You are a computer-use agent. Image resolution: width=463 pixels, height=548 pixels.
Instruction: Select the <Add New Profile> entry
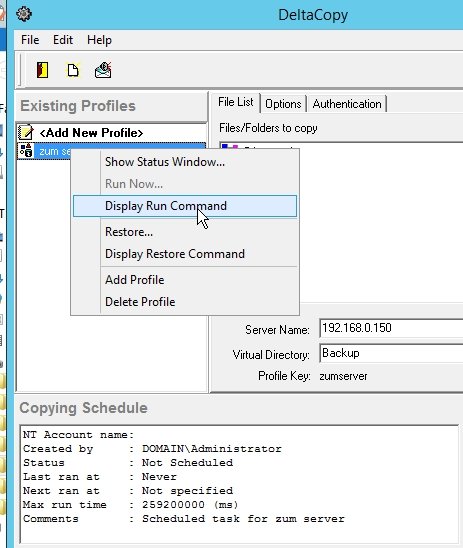(91, 133)
